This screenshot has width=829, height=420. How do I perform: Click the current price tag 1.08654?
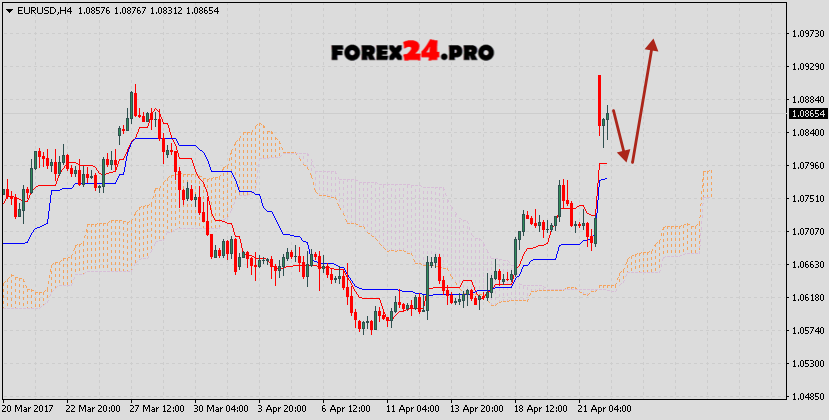pos(807,114)
